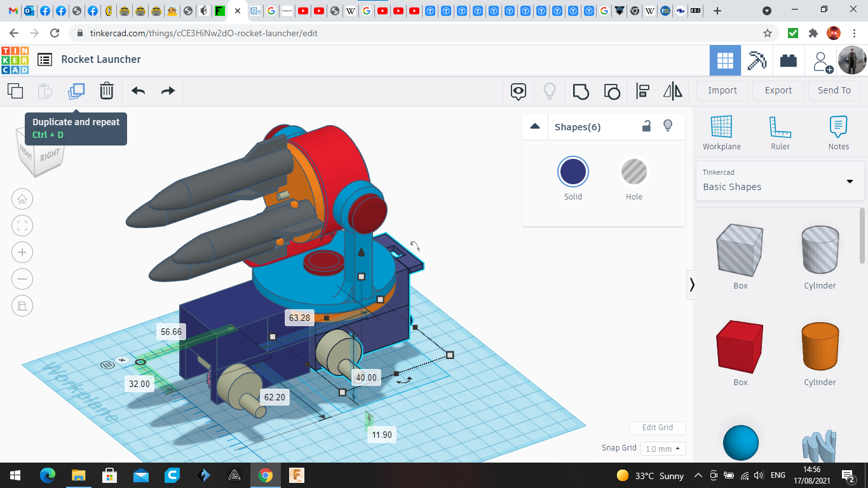The image size is (868, 488).
Task: Click the Import button
Action: [x=722, y=90]
